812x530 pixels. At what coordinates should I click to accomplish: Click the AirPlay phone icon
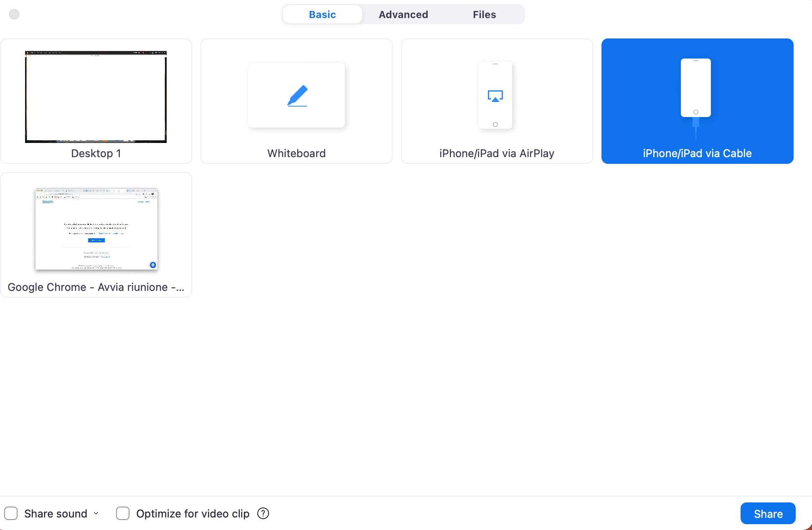coord(495,96)
